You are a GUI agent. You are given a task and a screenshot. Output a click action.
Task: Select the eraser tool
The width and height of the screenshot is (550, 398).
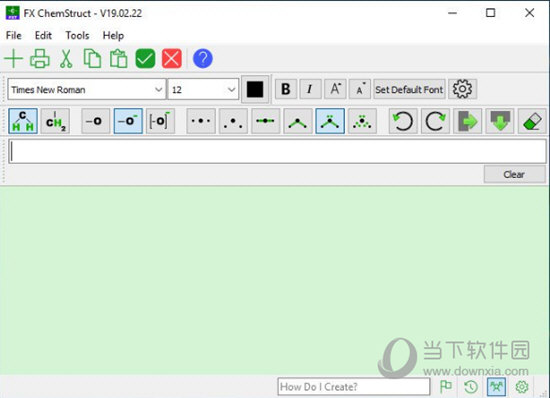(x=532, y=121)
